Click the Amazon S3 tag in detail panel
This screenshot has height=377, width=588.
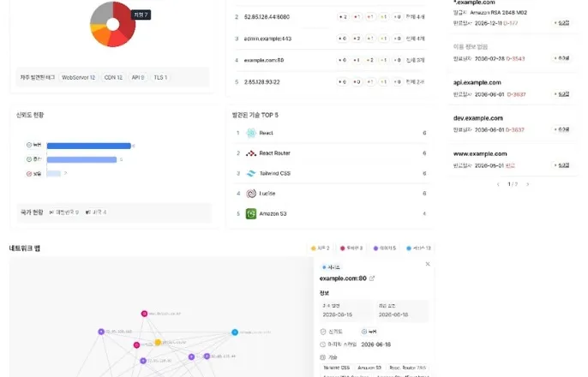click(369, 368)
